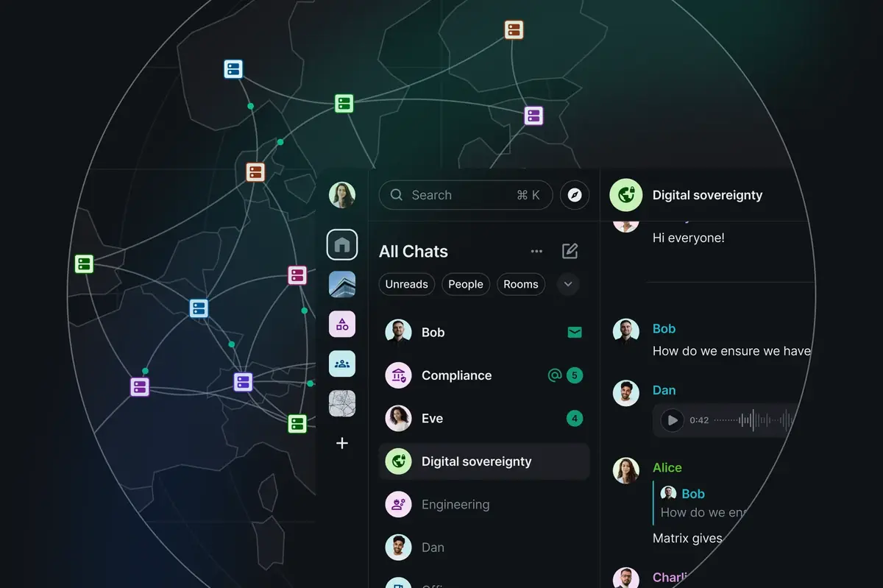This screenshot has width=883, height=588.
Task: Click Bob's unread envelope icon
Action: coord(575,333)
